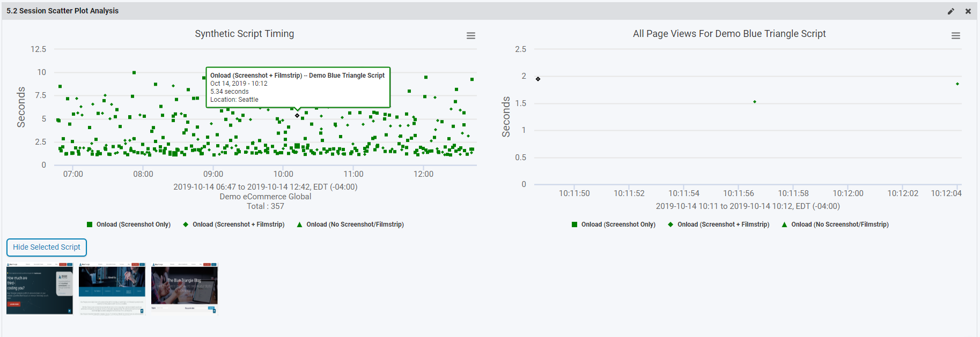Toggle Onload (No Screenshot/Filmstrip) in right legend
This screenshot has height=337, width=980.
click(839, 224)
